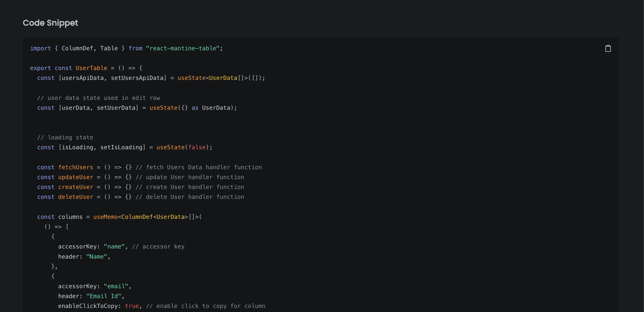Click the updateUser function name
This screenshot has width=644, height=312.
[75, 177]
